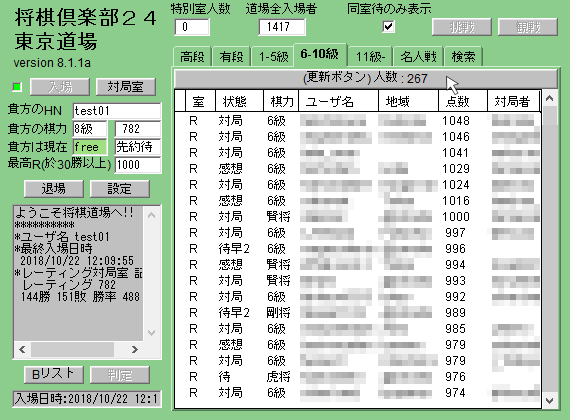Click the Bリスト button

[x=53, y=374]
